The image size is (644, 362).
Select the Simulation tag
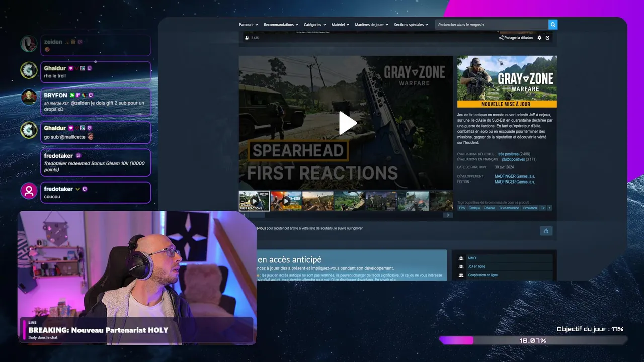(x=530, y=208)
